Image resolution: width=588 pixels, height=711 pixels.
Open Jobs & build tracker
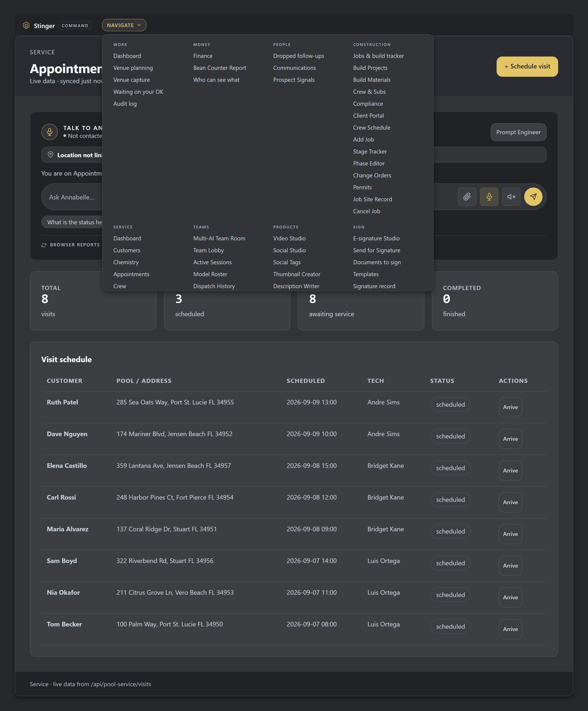(378, 56)
